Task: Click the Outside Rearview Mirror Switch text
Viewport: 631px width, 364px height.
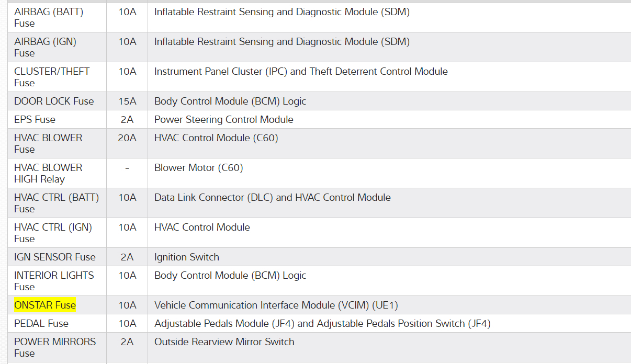Action: pyautogui.click(x=224, y=342)
